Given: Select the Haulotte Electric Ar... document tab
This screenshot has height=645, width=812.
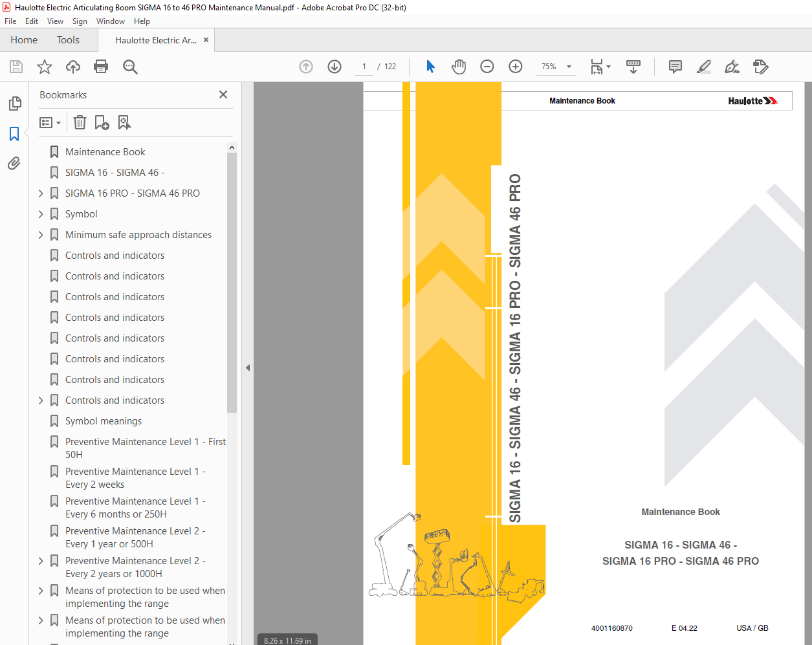Looking at the screenshot, I should tap(156, 40).
